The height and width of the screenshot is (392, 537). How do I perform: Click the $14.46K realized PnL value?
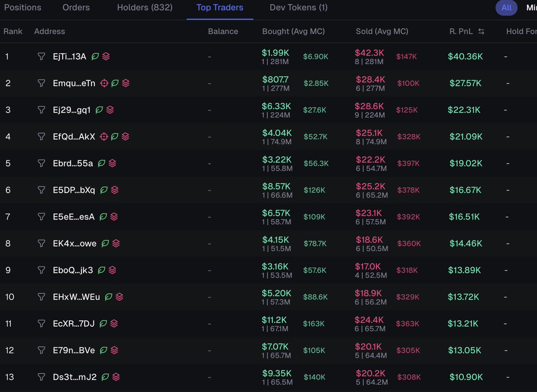(x=466, y=244)
